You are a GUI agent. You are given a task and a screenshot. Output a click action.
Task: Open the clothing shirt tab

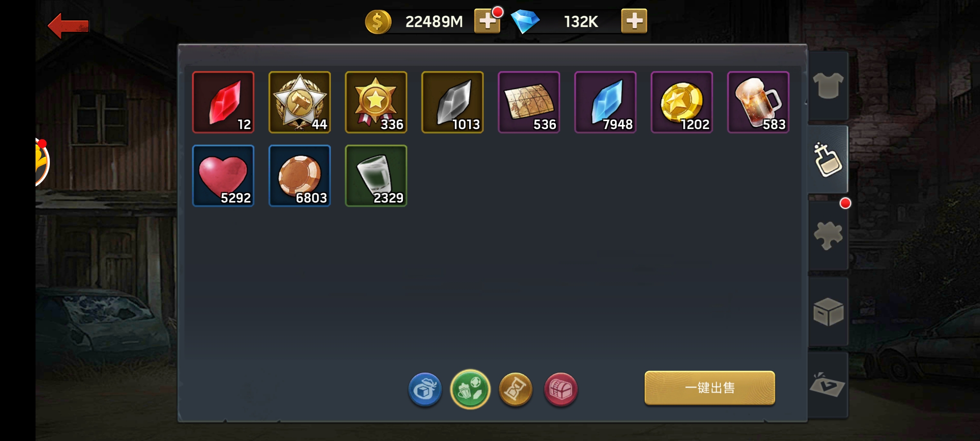pos(828,86)
